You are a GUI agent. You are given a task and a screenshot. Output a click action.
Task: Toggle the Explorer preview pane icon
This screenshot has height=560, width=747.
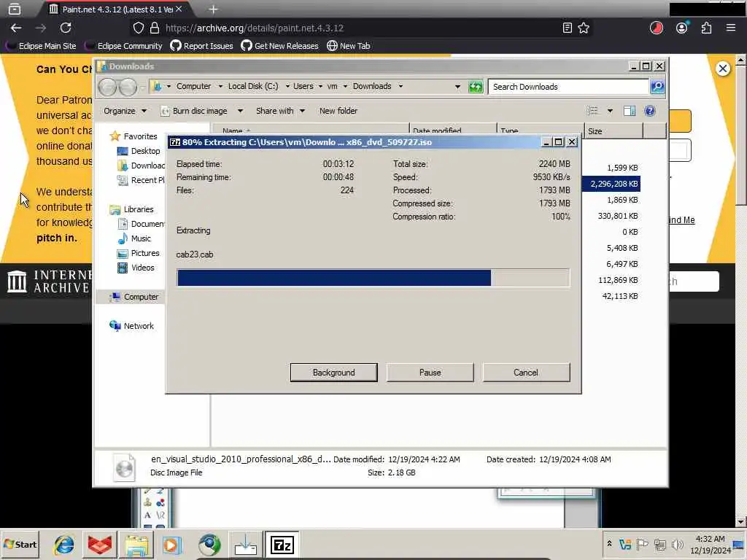[x=630, y=111]
